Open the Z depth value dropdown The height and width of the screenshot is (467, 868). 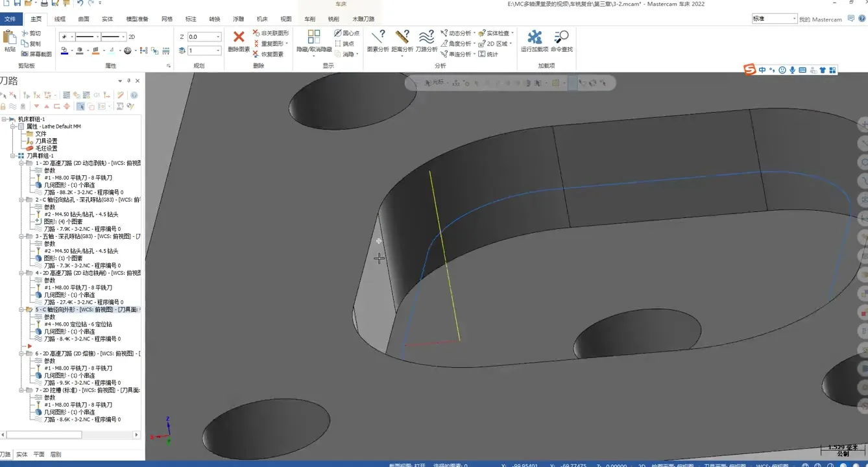coord(218,37)
